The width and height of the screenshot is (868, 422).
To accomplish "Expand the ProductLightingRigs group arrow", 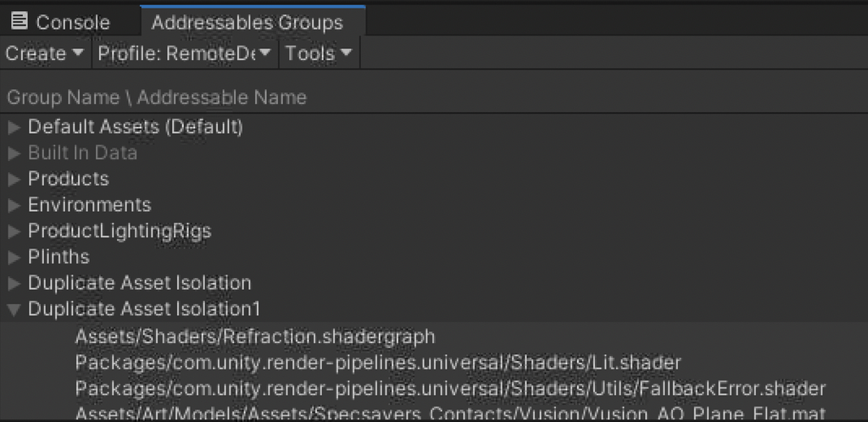I will click(x=14, y=231).
